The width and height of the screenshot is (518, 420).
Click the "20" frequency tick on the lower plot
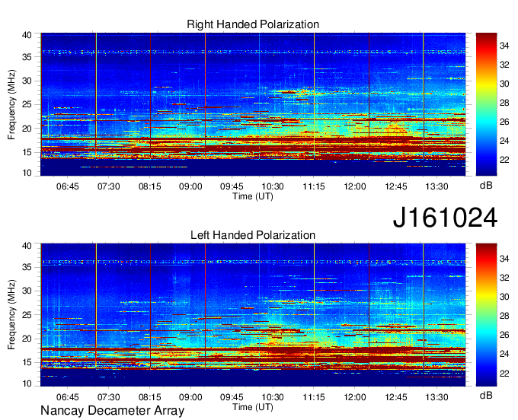coord(27,339)
